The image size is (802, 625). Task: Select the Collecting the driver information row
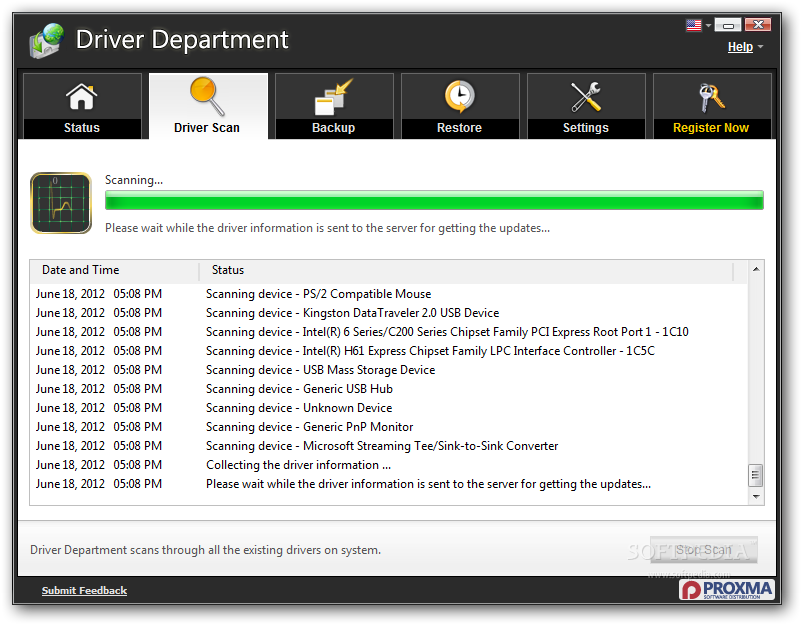pos(389,465)
